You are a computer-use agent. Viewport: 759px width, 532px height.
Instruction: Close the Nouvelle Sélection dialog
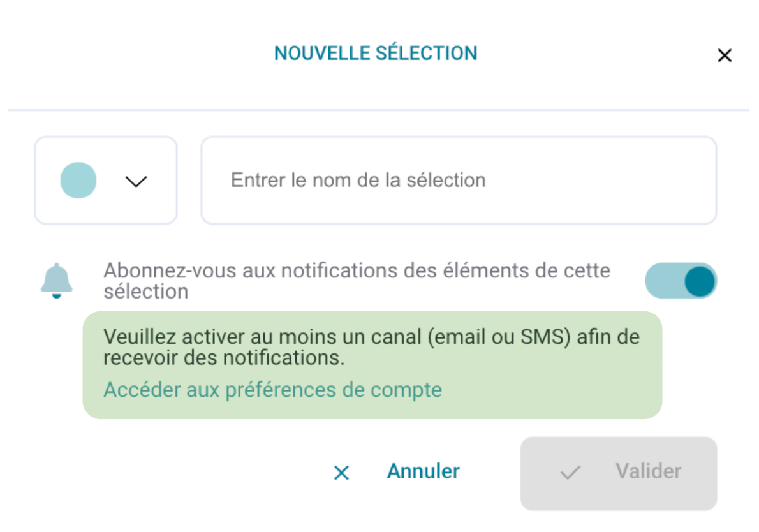click(x=724, y=55)
